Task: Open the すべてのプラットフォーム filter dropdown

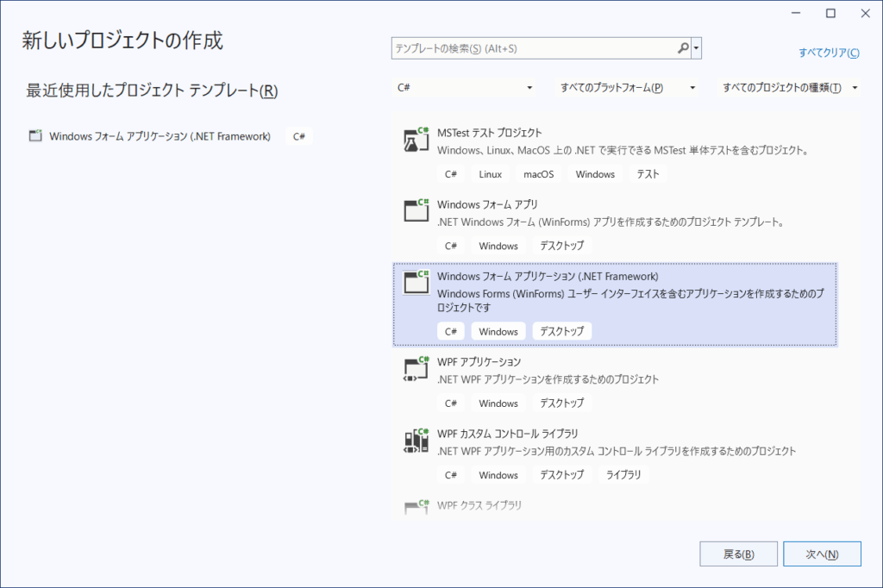Action: (x=627, y=87)
